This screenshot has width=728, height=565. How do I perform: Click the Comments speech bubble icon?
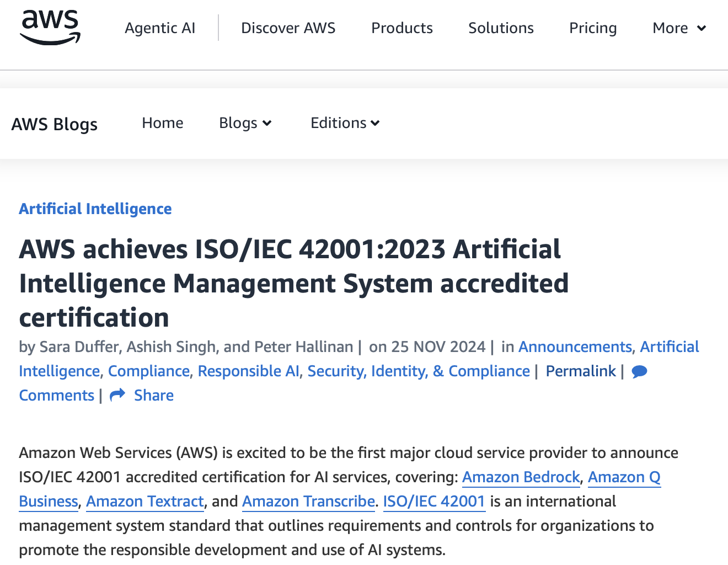(639, 372)
